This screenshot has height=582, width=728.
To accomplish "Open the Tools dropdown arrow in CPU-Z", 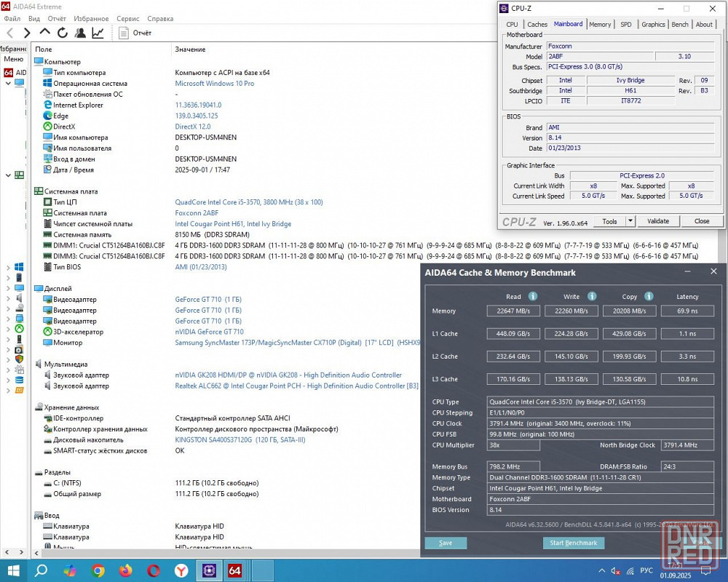I will pos(630,221).
